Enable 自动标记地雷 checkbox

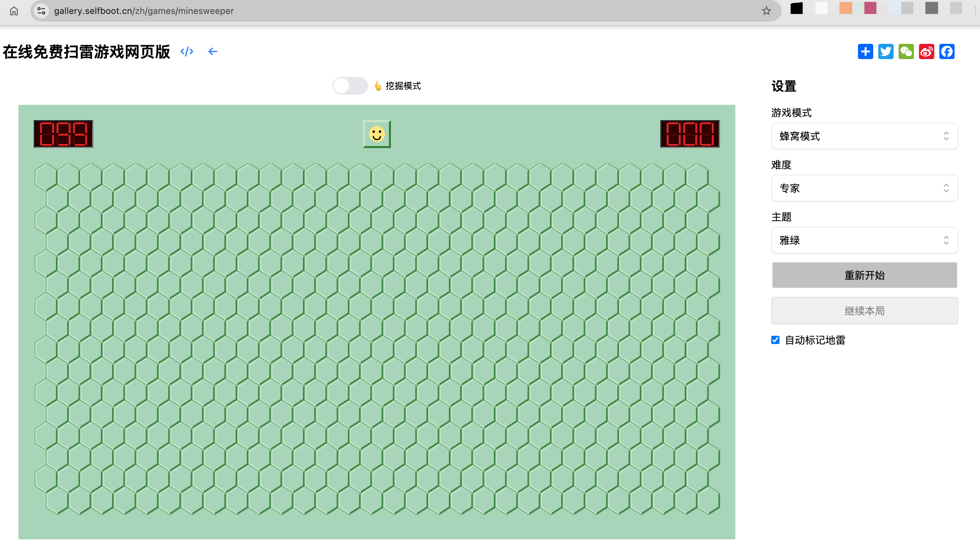tap(775, 340)
